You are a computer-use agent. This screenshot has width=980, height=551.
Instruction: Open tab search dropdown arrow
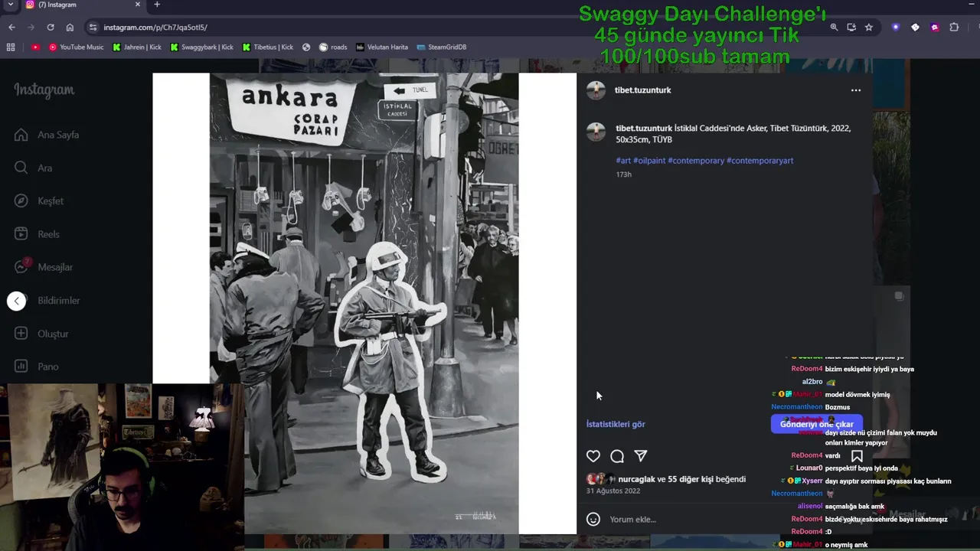[10, 5]
